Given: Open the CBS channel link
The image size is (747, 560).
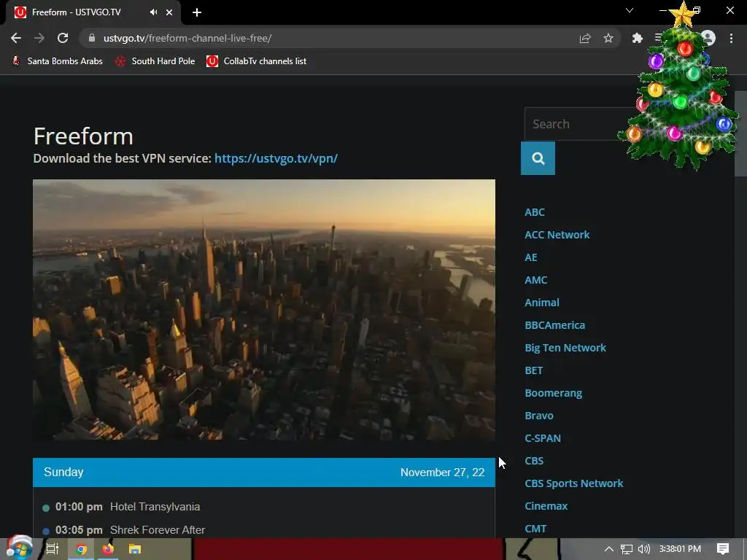Looking at the screenshot, I should click(x=533, y=461).
